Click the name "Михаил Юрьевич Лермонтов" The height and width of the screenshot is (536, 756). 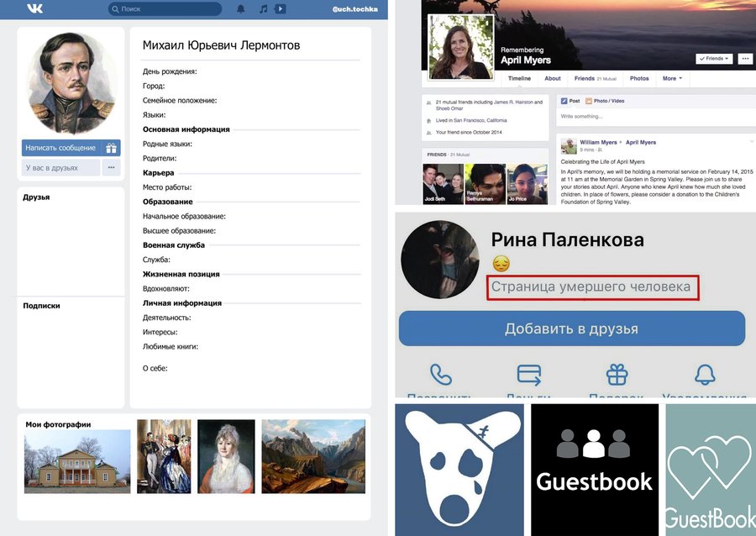click(x=221, y=45)
